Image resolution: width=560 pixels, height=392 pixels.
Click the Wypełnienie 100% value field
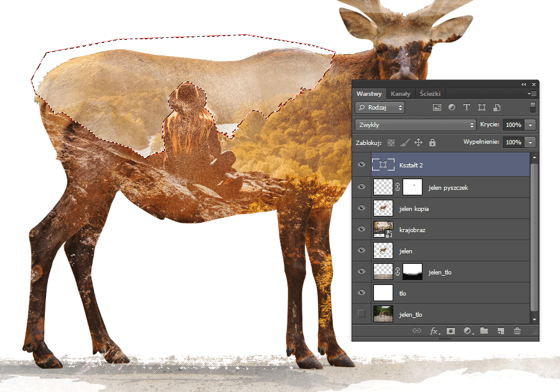click(x=513, y=142)
